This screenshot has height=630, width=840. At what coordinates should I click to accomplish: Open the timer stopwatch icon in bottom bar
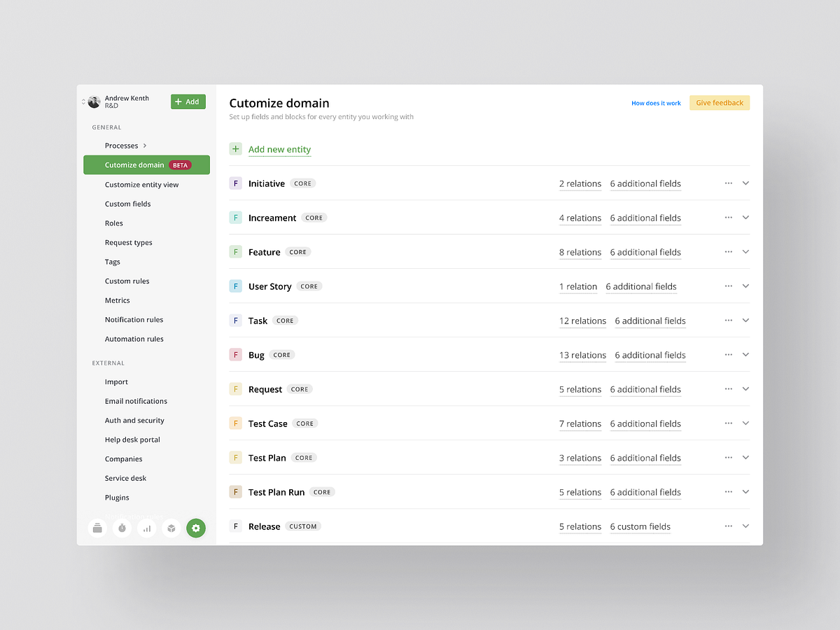click(122, 528)
